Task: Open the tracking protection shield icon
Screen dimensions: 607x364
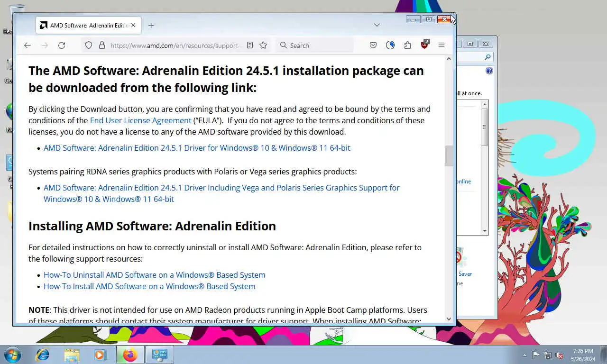Action: [x=89, y=45]
